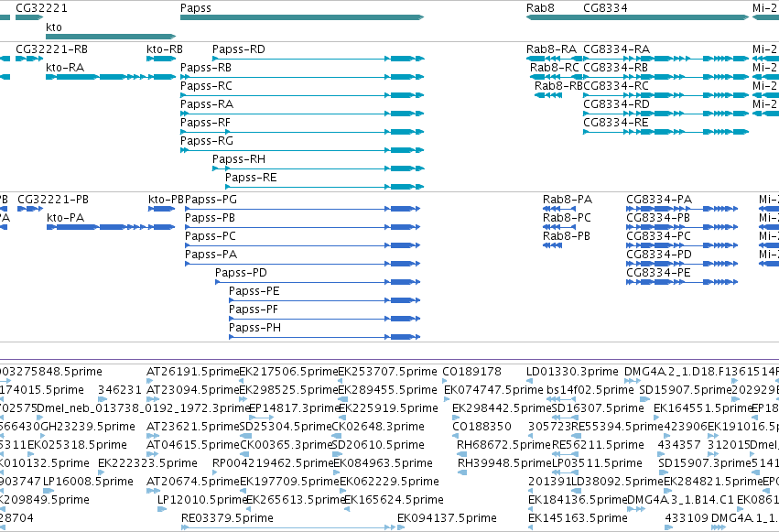The width and height of the screenshot is (779, 532).
Task: Select the Rab8-RB label
Action: (x=558, y=86)
